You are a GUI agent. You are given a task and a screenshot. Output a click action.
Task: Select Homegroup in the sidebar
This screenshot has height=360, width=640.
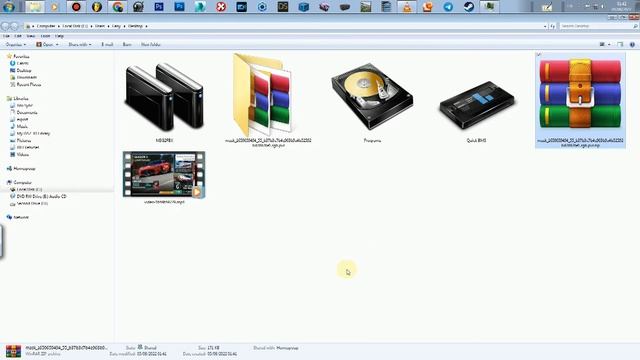tap(24, 168)
